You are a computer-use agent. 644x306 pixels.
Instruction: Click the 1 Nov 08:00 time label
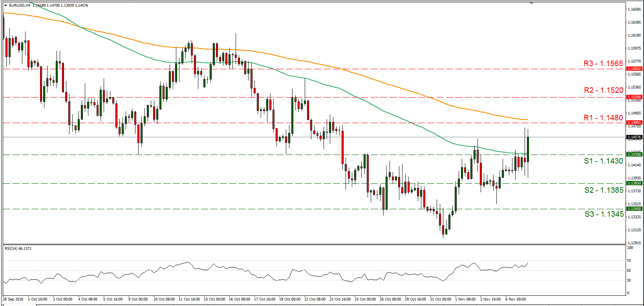click(x=466, y=299)
